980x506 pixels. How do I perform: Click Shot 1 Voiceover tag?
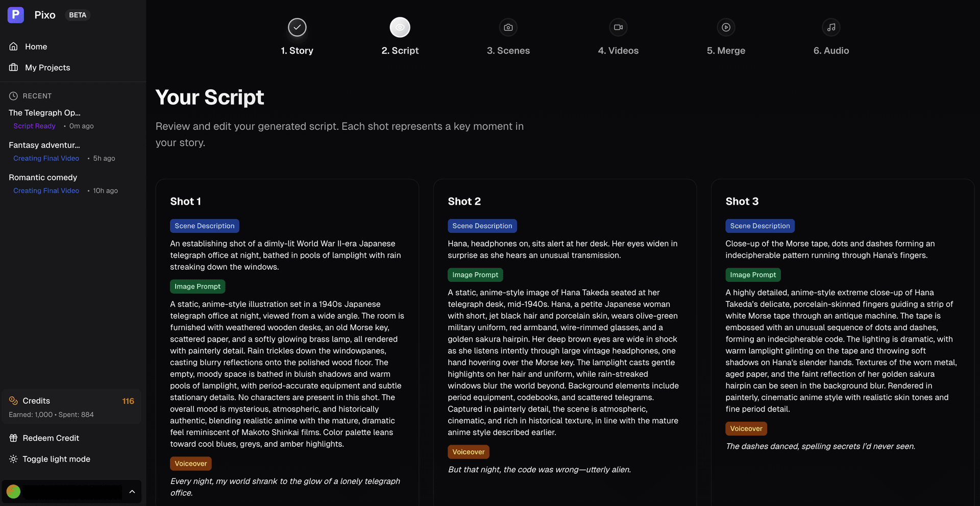pyautogui.click(x=191, y=464)
